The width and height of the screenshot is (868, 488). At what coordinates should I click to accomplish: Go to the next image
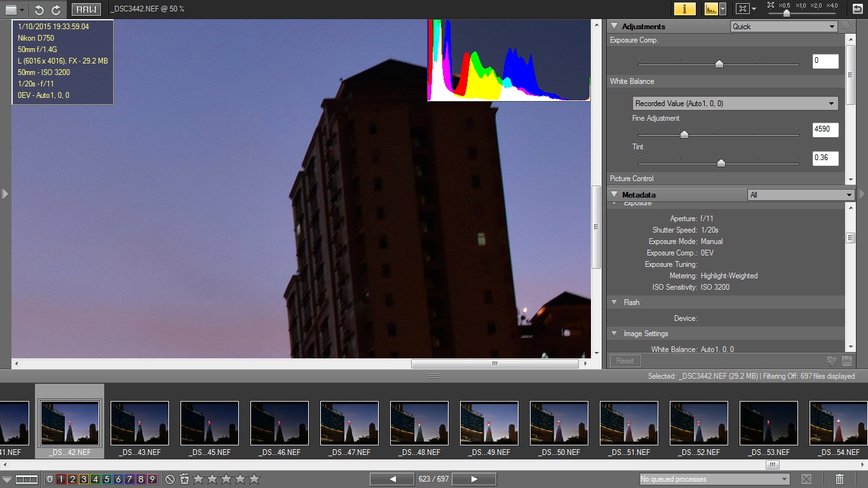coord(474,479)
